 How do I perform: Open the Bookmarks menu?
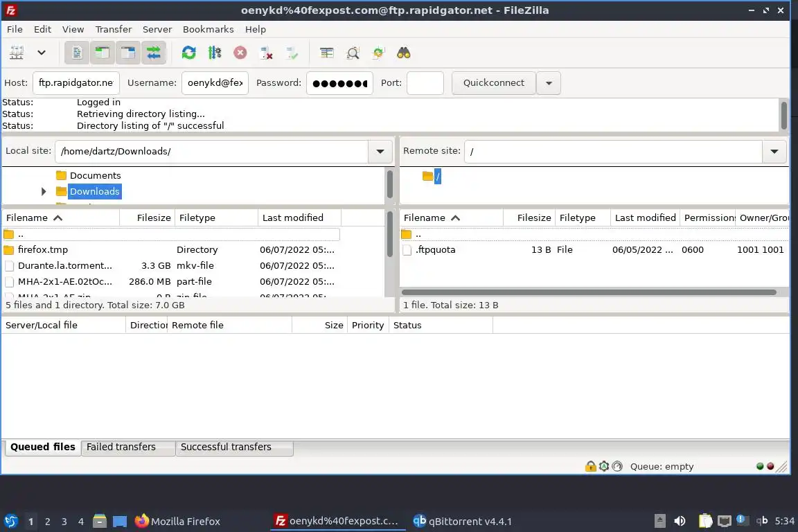pyautogui.click(x=208, y=30)
